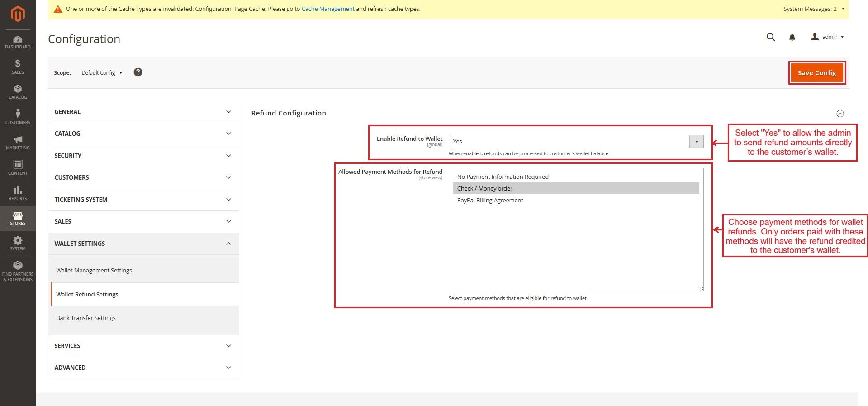The image size is (868, 406).
Task: Collapse the Refund Configuration section
Action: [840, 114]
